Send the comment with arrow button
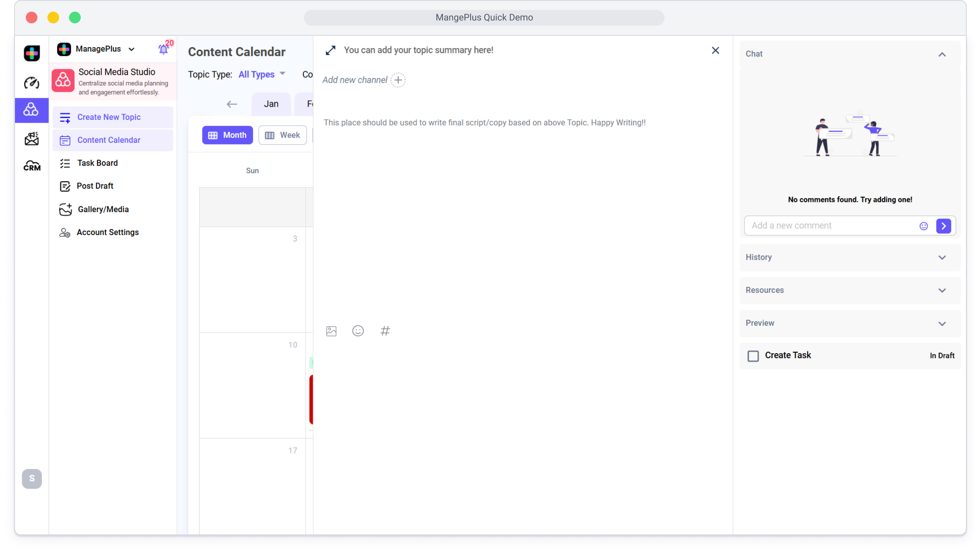The height and width of the screenshot is (552, 980). tap(943, 226)
